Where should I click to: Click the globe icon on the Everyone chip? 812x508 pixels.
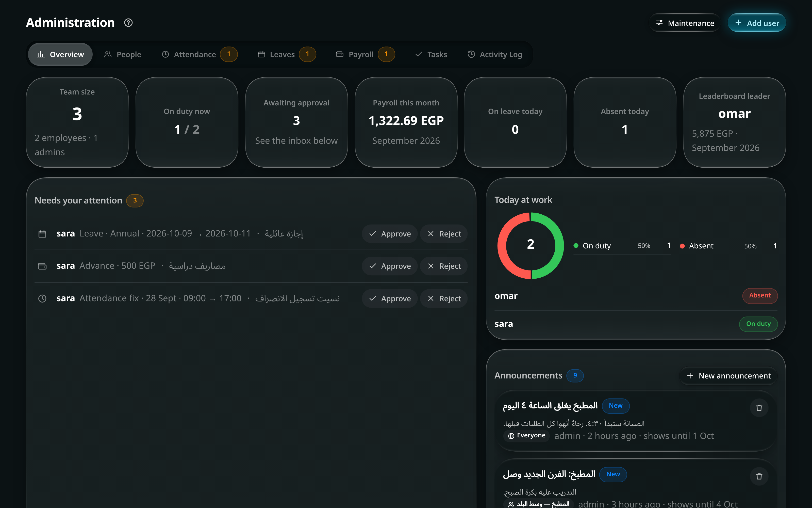(x=511, y=436)
